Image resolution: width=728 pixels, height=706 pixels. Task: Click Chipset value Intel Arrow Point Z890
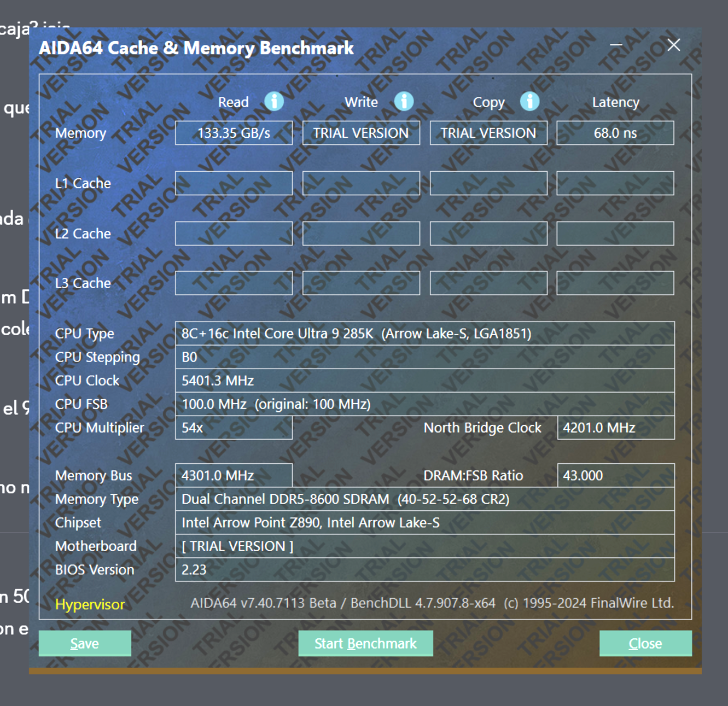pyautogui.click(x=425, y=523)
